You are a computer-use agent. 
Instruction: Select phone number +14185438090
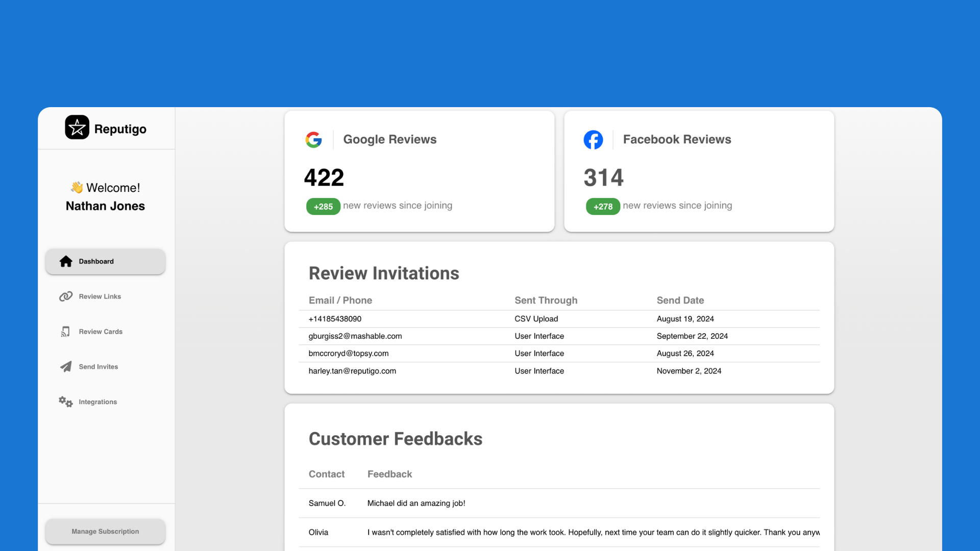(335, 319)
